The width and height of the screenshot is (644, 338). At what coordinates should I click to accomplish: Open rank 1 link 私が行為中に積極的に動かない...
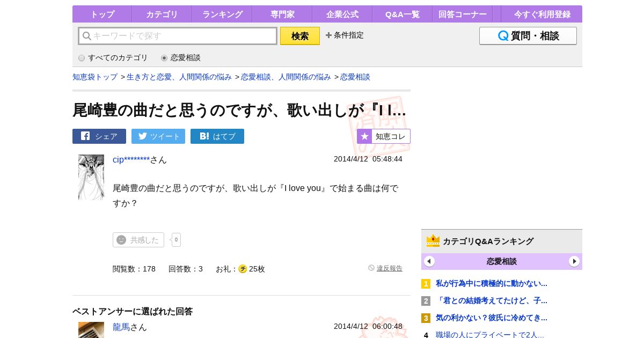[492, 283]
